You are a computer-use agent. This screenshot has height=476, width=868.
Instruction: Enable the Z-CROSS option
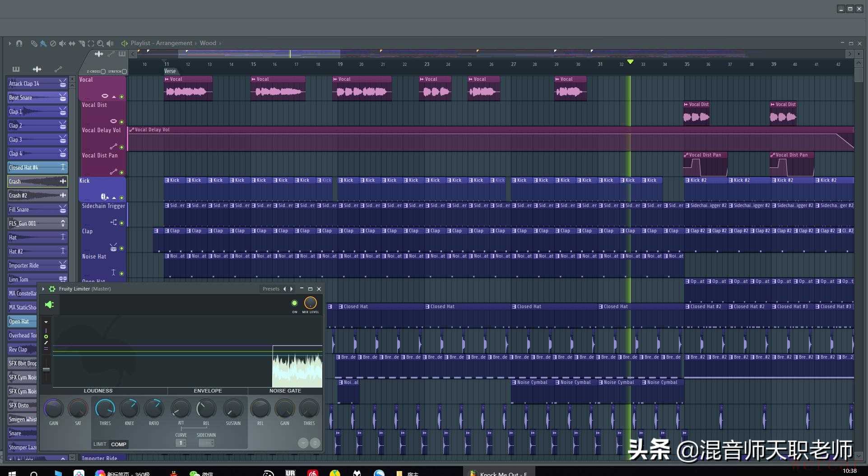[103, 71]
